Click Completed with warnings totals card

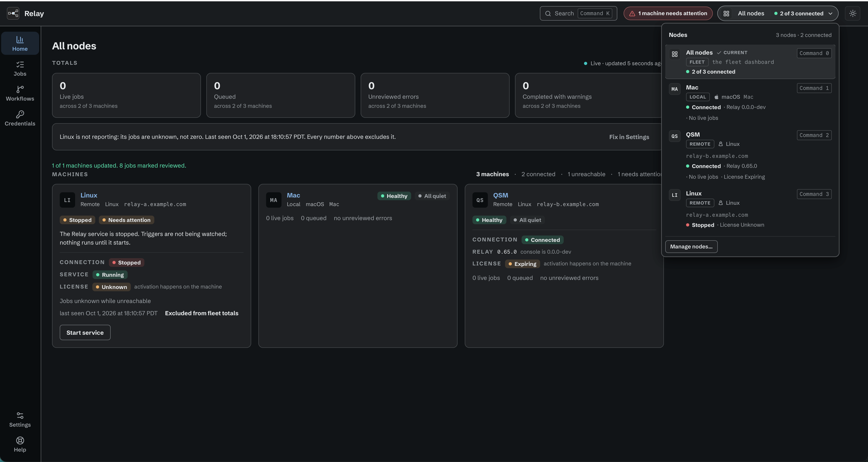tap(588, 95)
